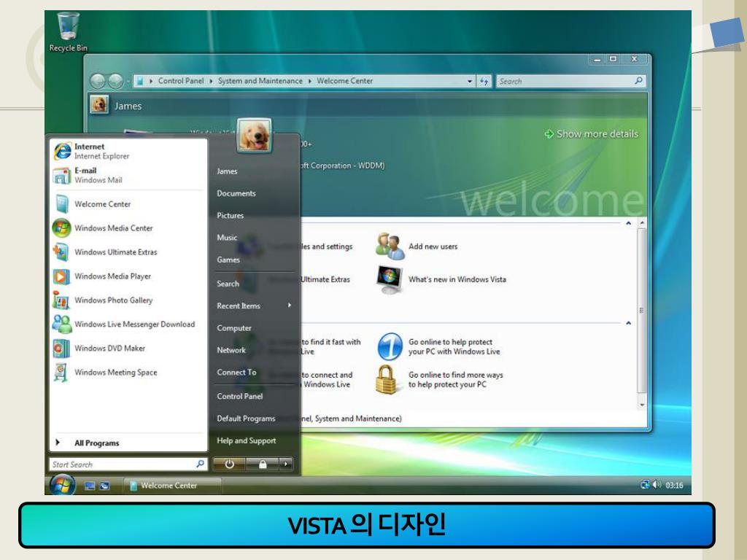Screen dimensions: 747x560
Task: Click the Welcome Center window Search box
Action: click(570, 82)
